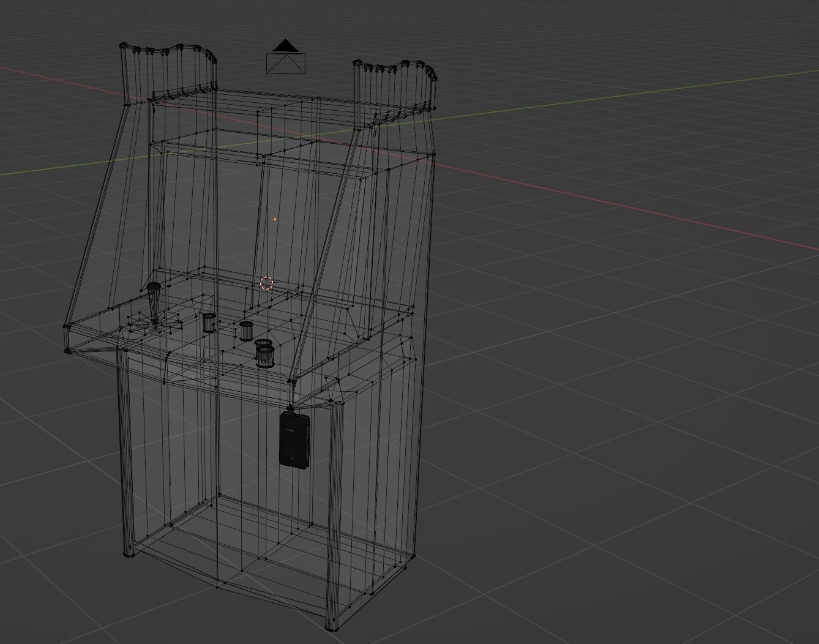Select the coin door panel on the cabinet front
This screenshot has height=644, width=819.
click(x=294, y=440)
